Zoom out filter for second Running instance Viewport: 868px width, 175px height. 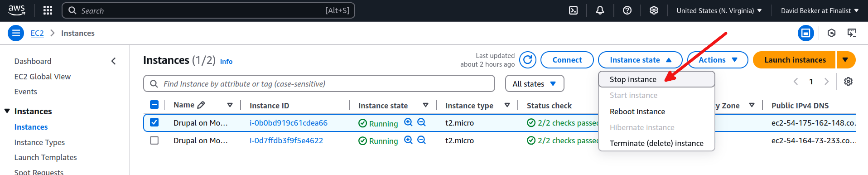(x=421, y=140)
